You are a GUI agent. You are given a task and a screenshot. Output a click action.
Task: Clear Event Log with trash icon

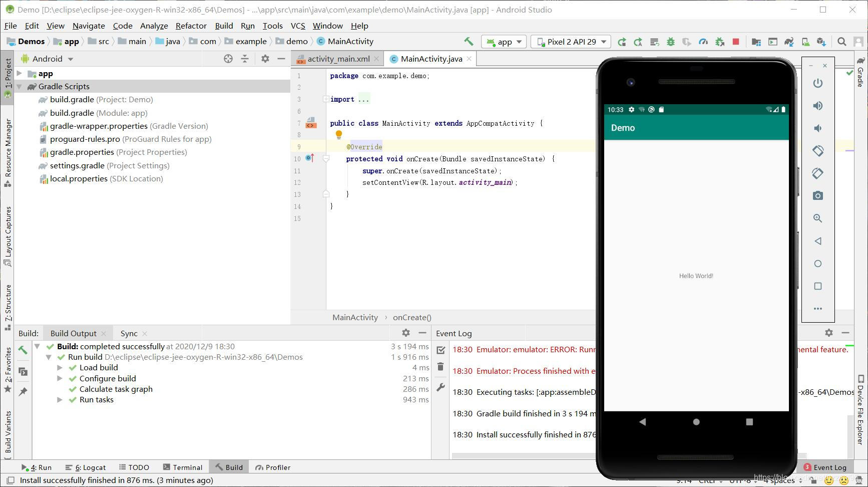click(x=441, y=367)
